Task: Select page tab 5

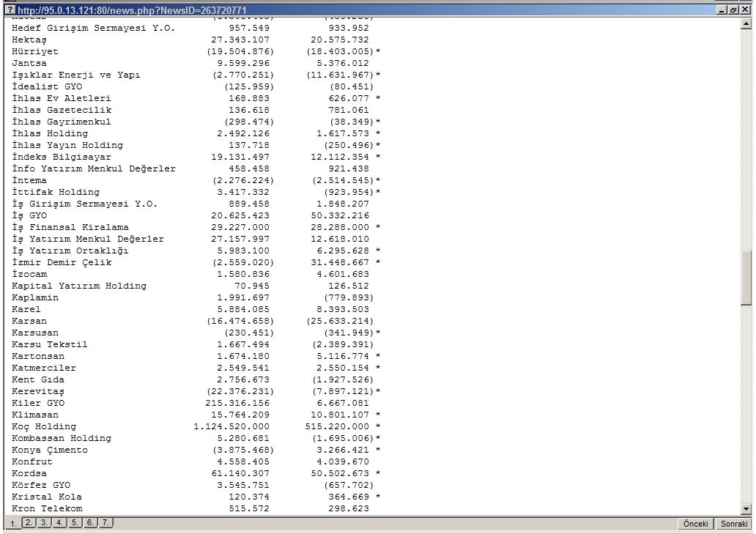Action: (x=75, y=522)
